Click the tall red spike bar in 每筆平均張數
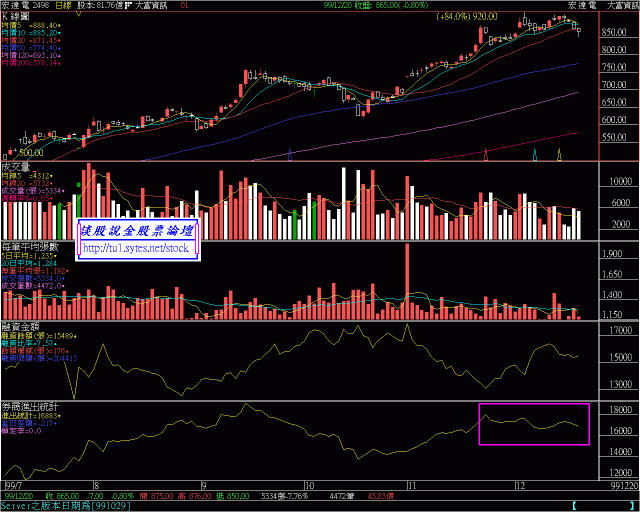The width and height of the screenshot is (640, 512). pyautogui.click(x=407, y=281)
